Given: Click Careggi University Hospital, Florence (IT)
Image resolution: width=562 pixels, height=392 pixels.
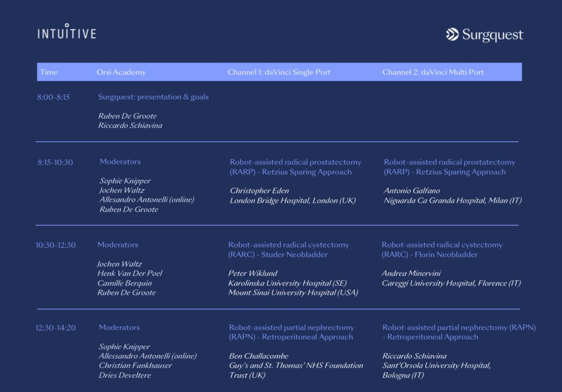Looking at the screenshot, I should tap(451, 283).
